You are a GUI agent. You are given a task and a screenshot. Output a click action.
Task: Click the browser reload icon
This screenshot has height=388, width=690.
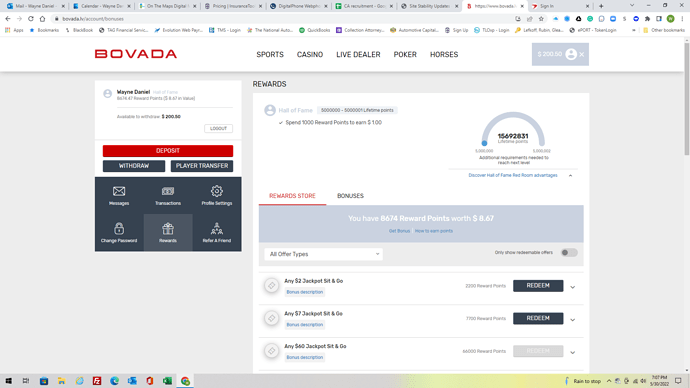coord(31,19)
